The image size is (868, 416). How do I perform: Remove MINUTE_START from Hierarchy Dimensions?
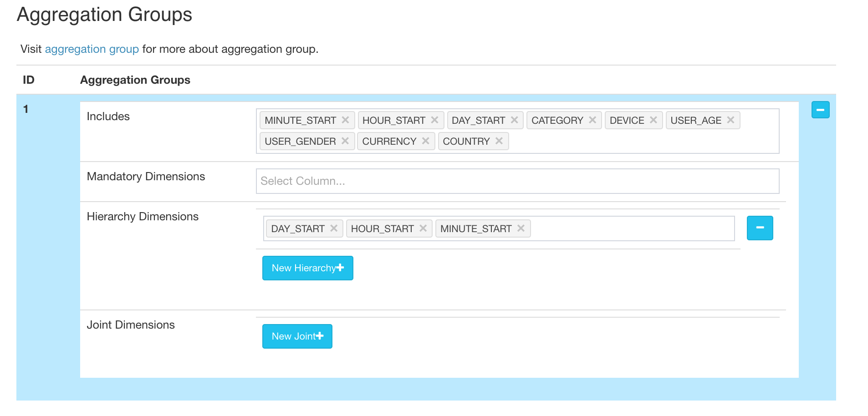[521, 228]
